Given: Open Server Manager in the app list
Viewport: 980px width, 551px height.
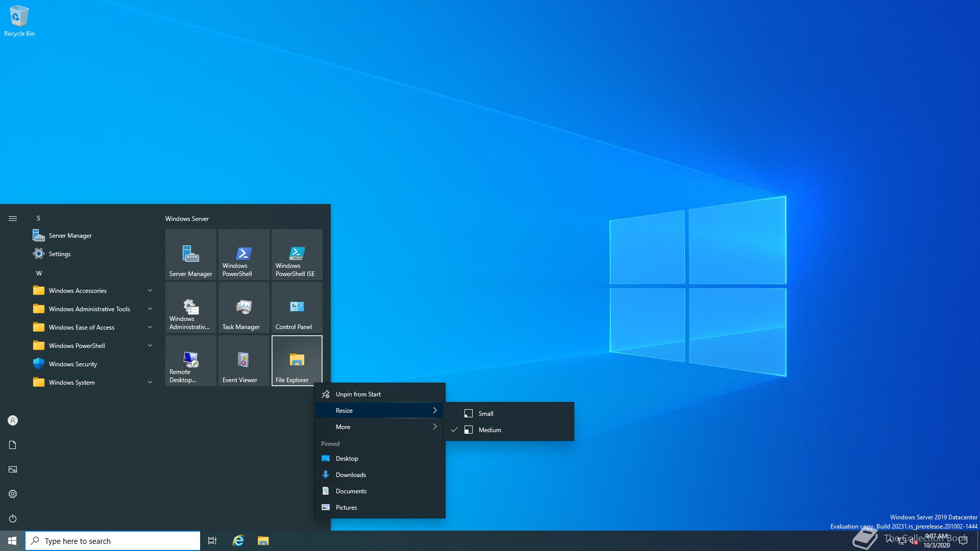Looking at the screenshot, I should tap(93, 235).
